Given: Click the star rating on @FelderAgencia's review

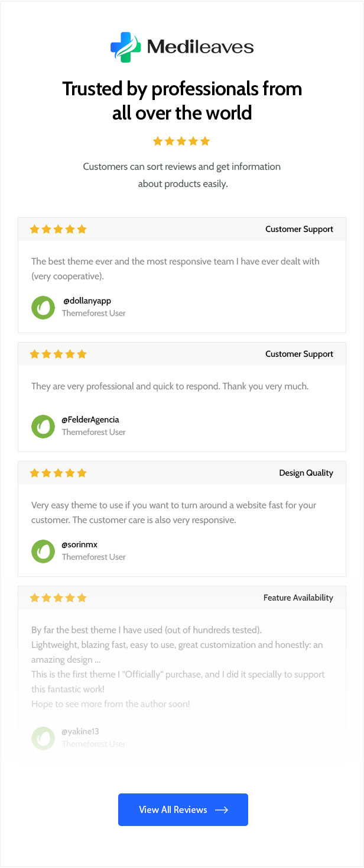Looking at the screenshot, I should coord(58,354).
